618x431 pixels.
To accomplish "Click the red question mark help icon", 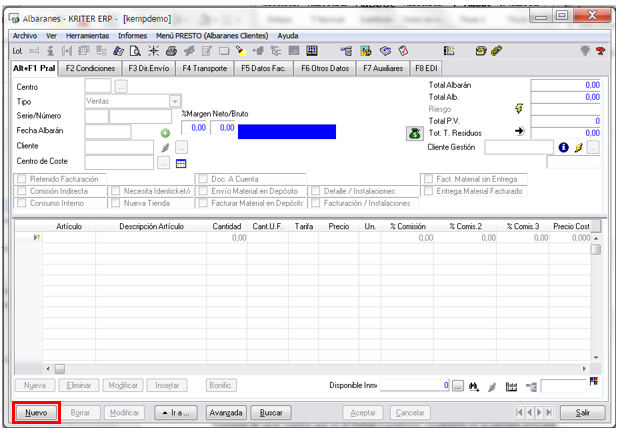I will click(600, 51).
